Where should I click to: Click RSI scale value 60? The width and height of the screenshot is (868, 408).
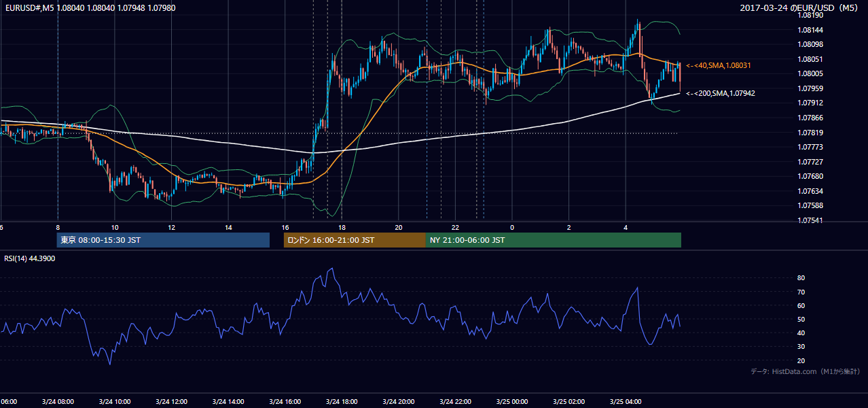[x=801, y=305]
